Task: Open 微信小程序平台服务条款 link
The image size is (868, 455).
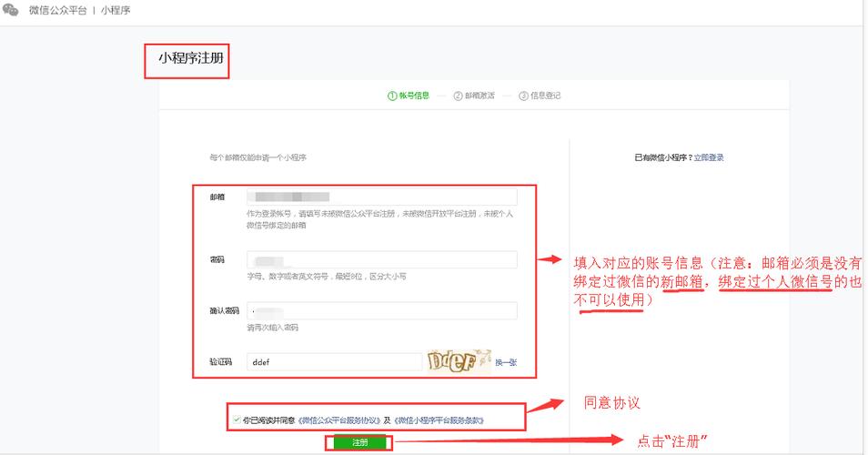Action: click(439, 420)
